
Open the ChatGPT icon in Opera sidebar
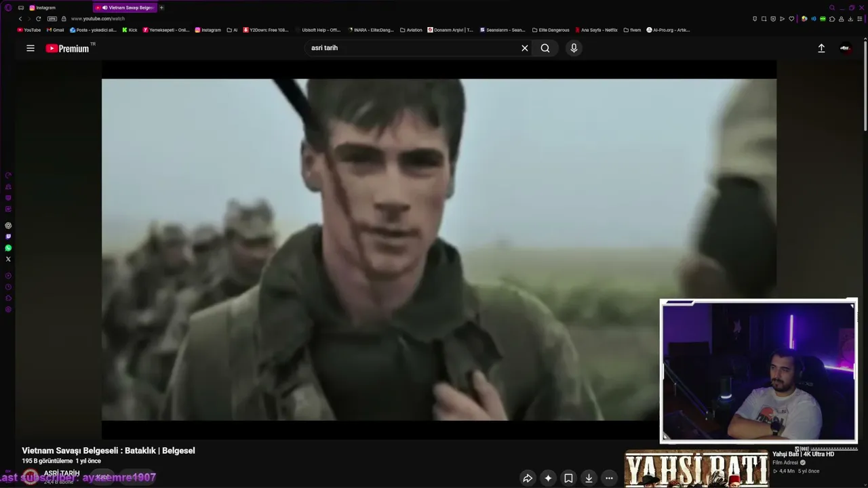point(8,226)
